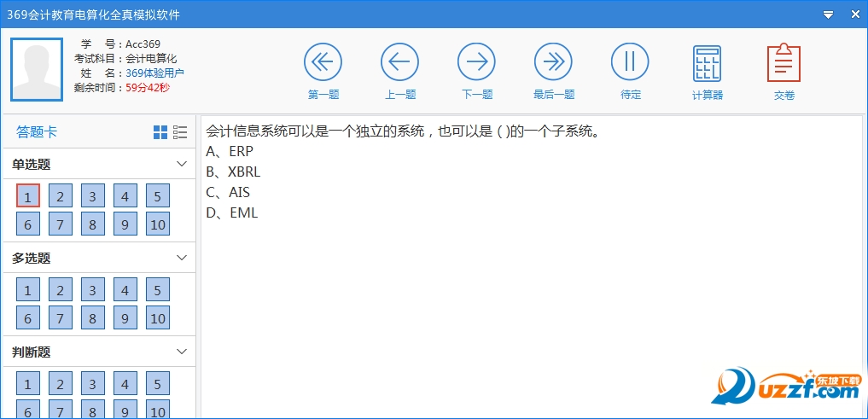Open multiple-choice (多选题) question 9
This screenshot has width=868, height=419.
[x=125, y=317]
